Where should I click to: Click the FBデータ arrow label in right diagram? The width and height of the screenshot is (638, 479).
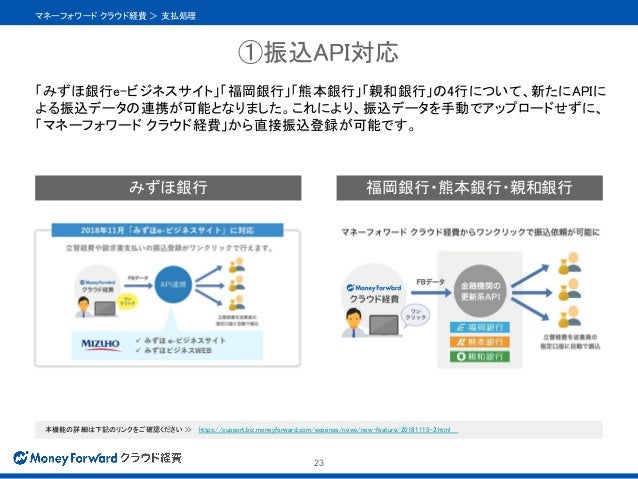(x=430, y=282)
